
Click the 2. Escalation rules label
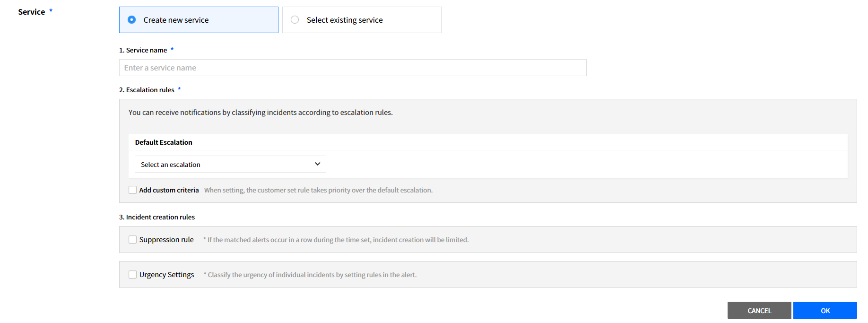pyautogui.click(x=147, y=90)
